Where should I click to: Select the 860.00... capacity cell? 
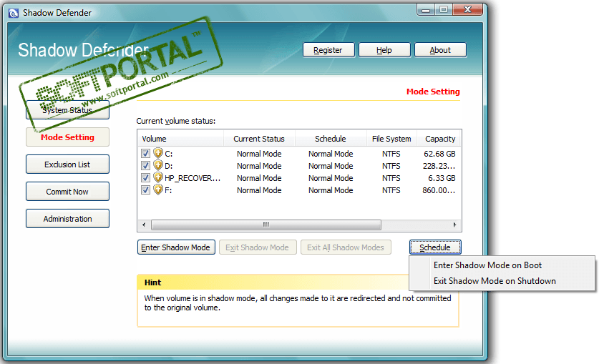tap(439, 190)
